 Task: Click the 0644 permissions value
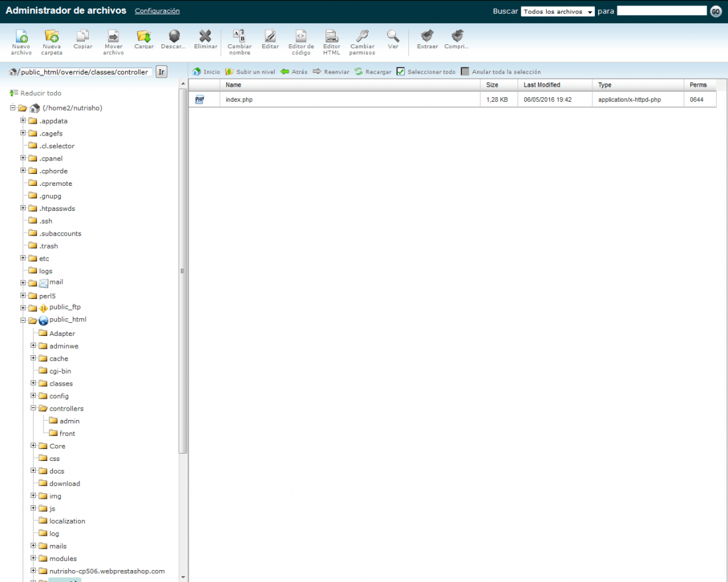point(696,100)
